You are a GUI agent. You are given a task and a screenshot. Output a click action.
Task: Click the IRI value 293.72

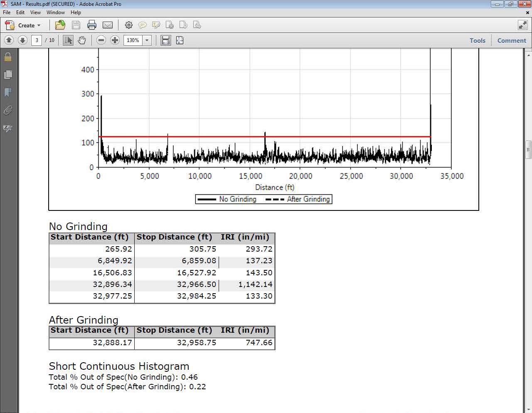coord(259,249)
